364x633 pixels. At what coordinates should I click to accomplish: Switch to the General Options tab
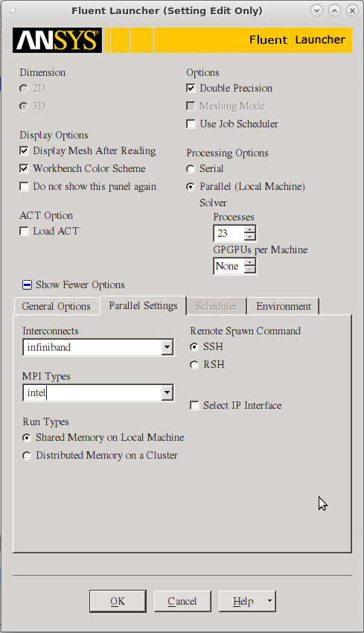tap(56, 306)
